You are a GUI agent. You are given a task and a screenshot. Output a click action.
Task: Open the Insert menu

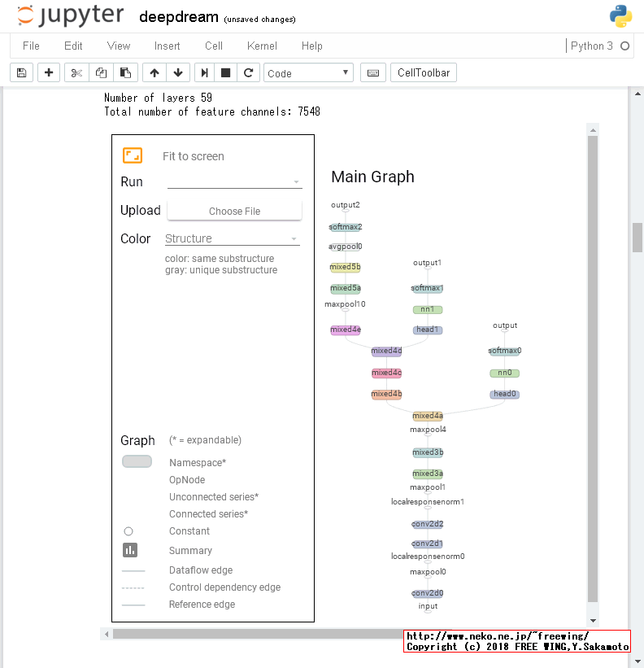coord(168,46)
